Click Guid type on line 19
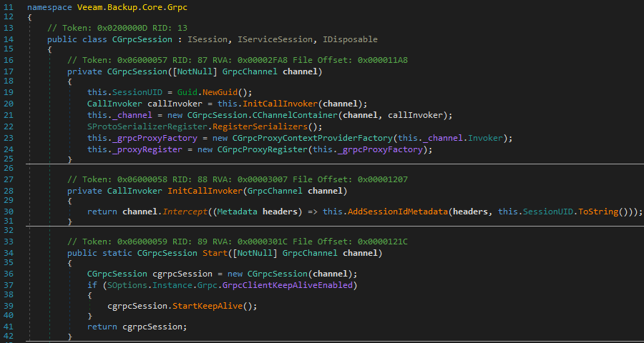This screenshot has height=343, width=644. (187, 93)
